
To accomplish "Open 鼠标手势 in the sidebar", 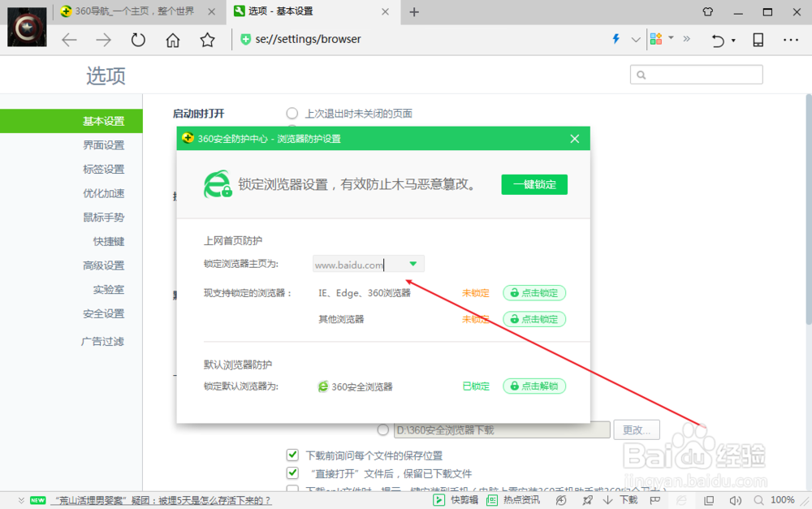I will [104, 218].
